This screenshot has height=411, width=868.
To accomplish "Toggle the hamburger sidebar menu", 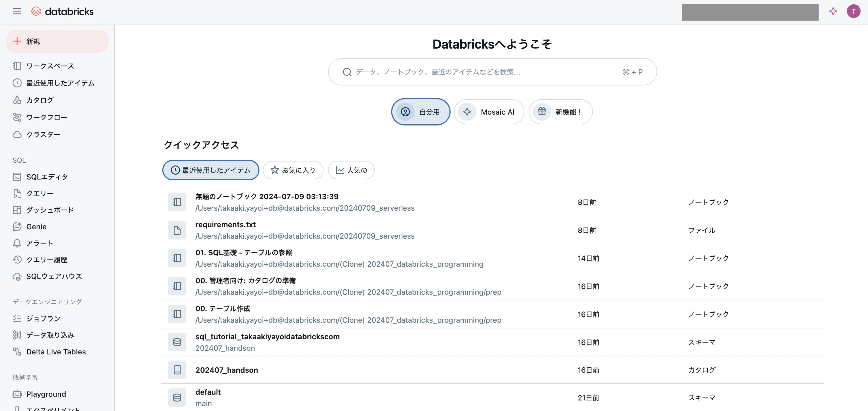I will click(x=17, y=11).
